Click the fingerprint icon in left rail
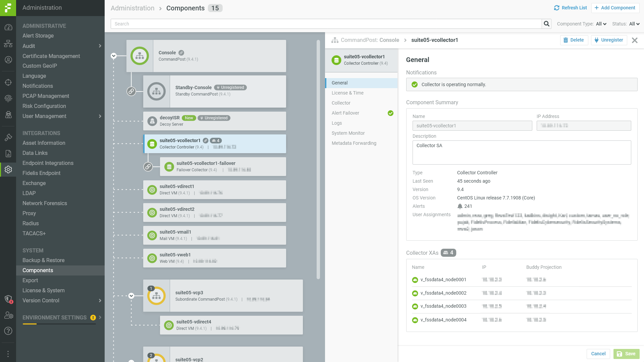 coord(8,99)
